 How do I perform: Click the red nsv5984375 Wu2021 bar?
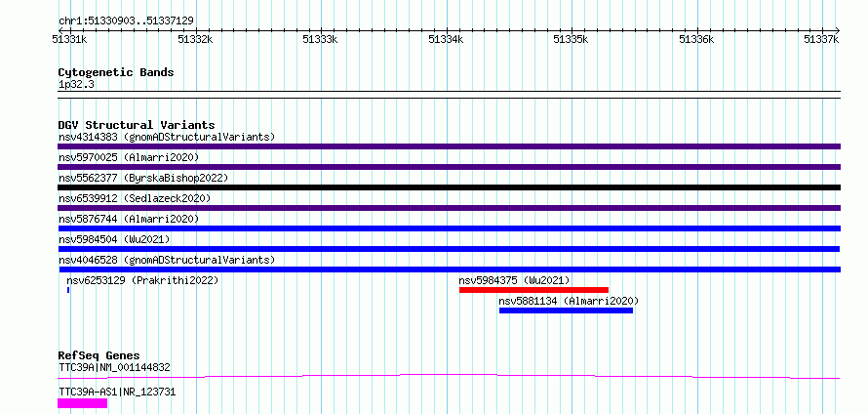[x=533, y=290]
